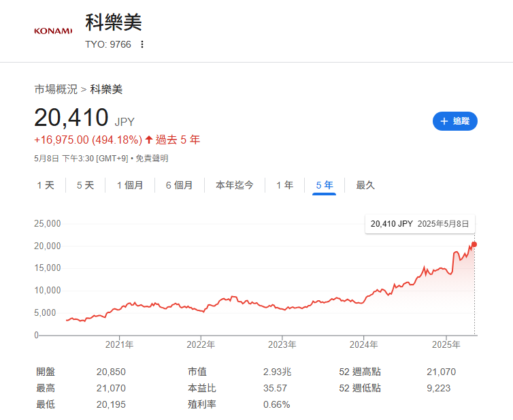Click the 2023年 axis label
The image size is (513, 420).
(x=282, y=344)
